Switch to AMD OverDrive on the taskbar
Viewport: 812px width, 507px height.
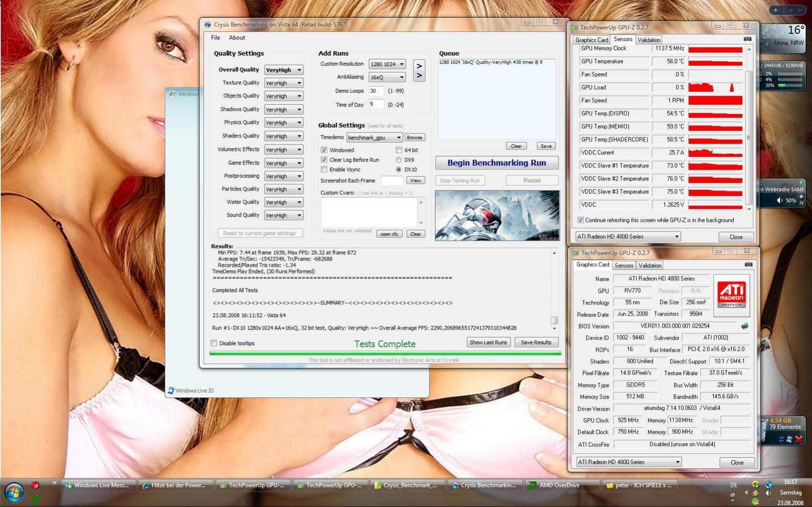pos(562,485)
